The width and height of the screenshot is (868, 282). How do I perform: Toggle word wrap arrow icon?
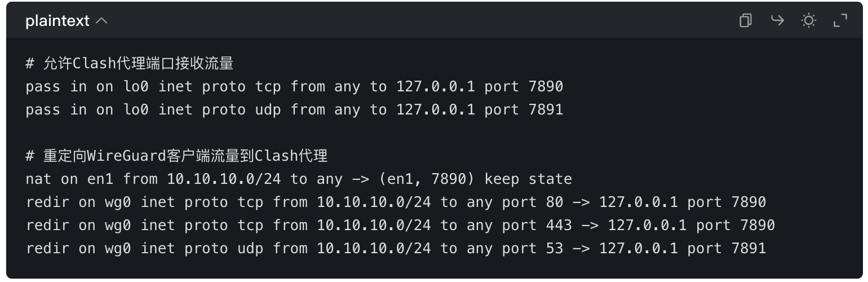coord(777,21)
